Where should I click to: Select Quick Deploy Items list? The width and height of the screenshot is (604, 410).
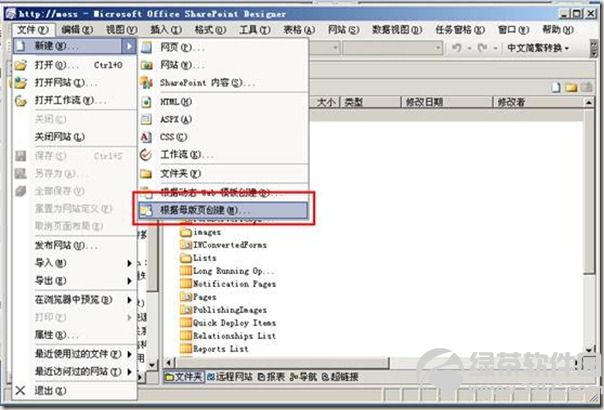234,323
